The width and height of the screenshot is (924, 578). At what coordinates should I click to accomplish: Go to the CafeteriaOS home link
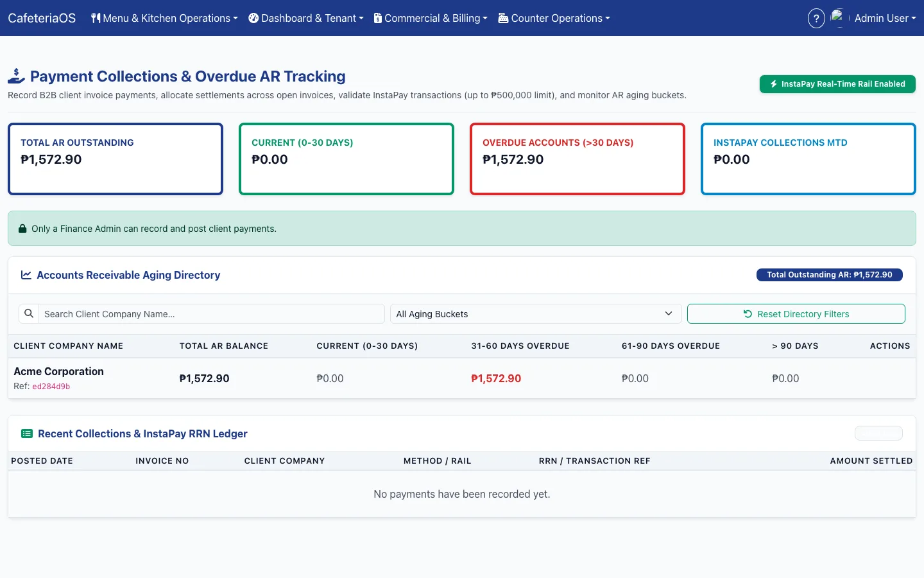click(42, 18)
